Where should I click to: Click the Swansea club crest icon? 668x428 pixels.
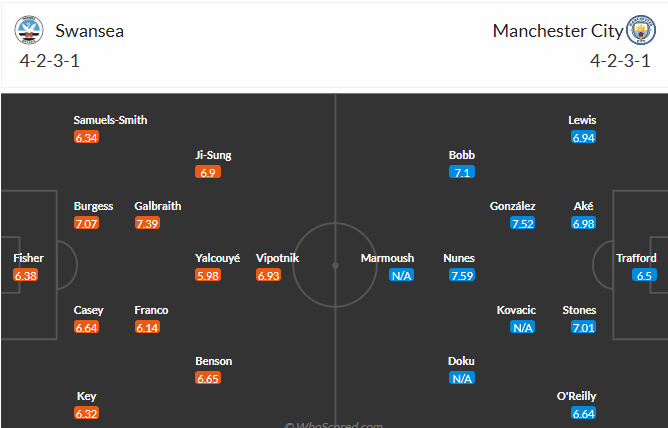pos(30,31)
